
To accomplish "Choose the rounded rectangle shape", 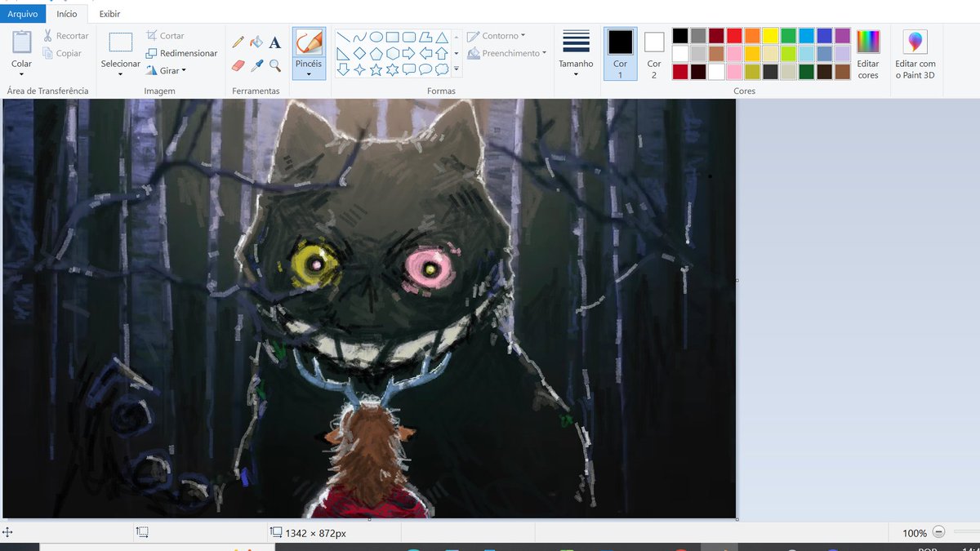I will [x=409, y=37].
